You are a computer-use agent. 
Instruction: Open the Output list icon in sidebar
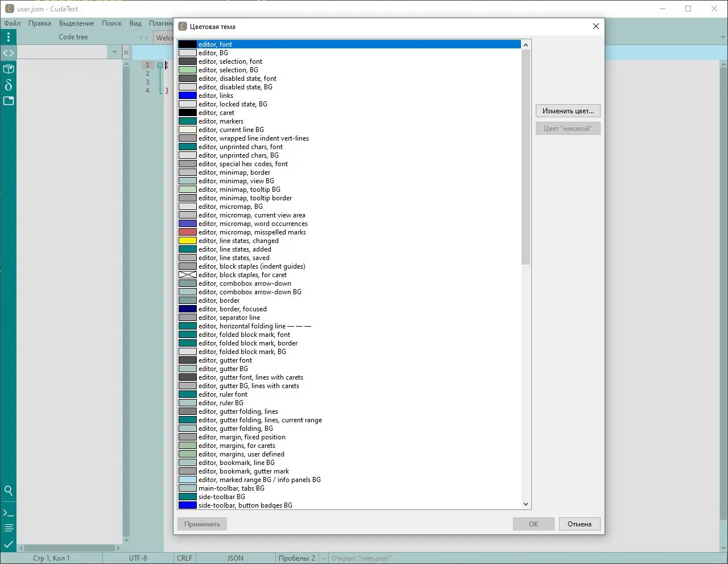pos(9,528)
